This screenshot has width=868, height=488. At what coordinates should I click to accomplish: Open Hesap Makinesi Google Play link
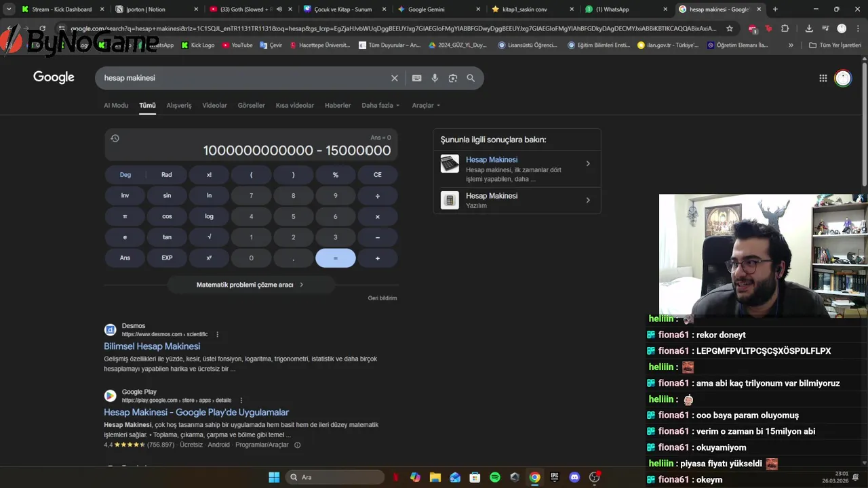coord(196,412)
